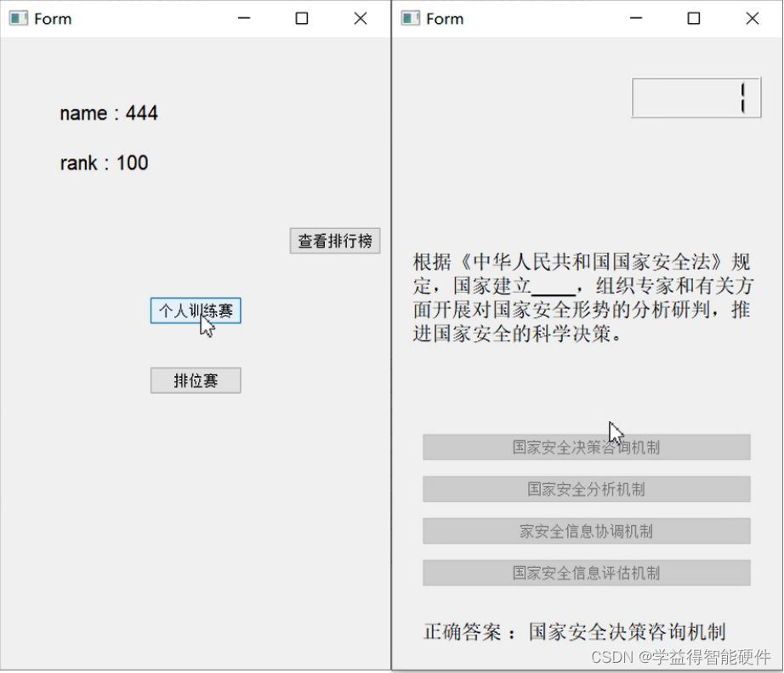Click the question text about 国家安全法
Screen dimensions: 784x673
[x=583, y=298]
